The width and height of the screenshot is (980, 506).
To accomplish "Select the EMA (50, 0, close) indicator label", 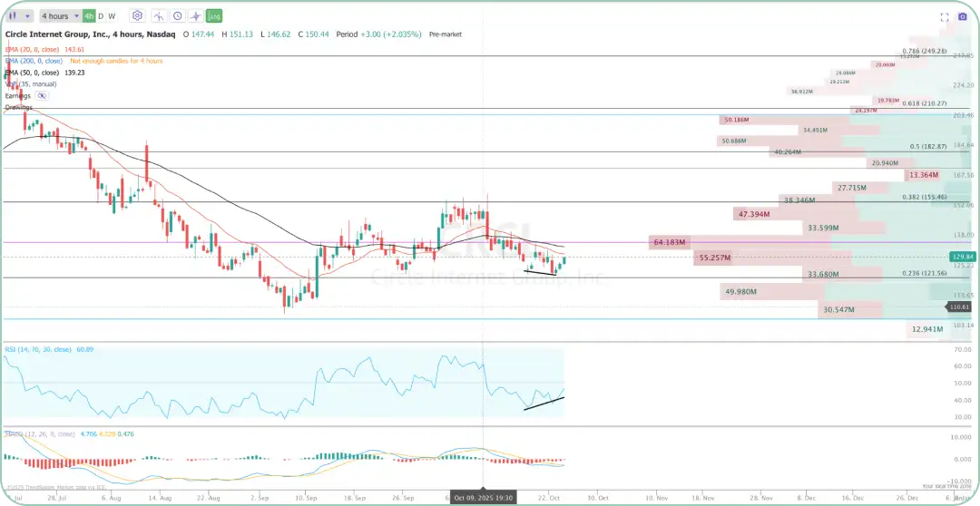I will click(x=32, y=73).
